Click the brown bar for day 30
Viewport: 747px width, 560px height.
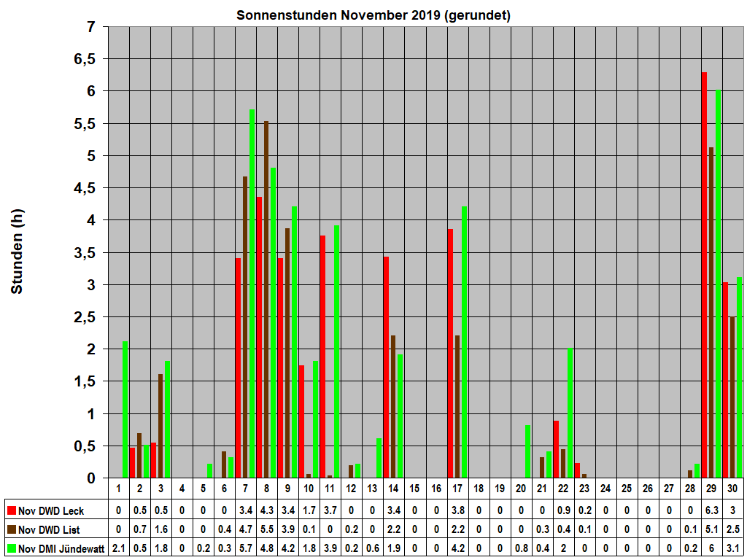coord(732,397)
